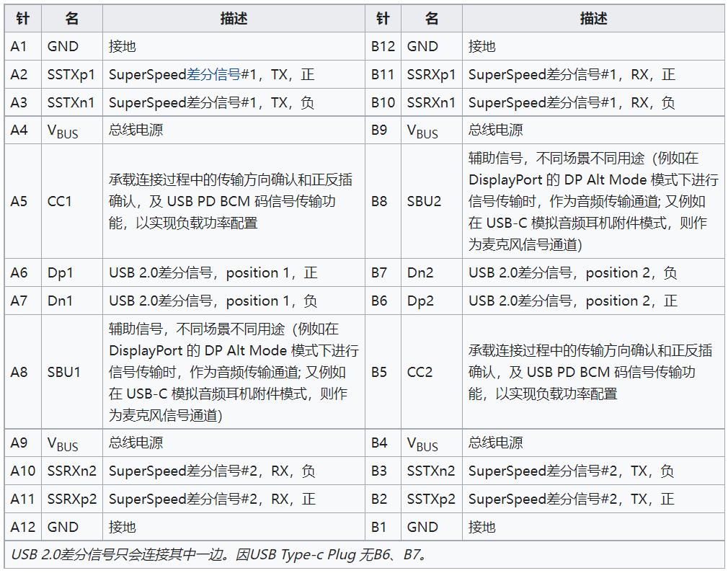The width and height of the screenshot is (728, 573).
Task: Click the left 描述 column header
Action: point(235,18)
